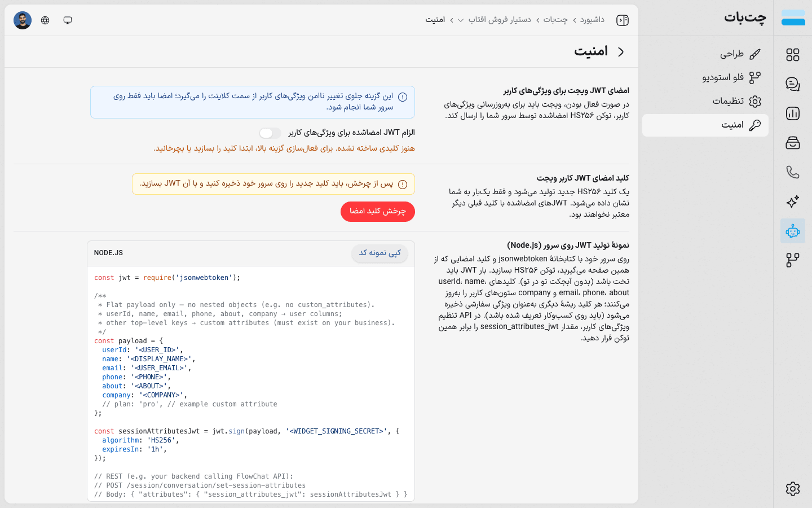Click gear icon next to تنظیمات

(x=755, y=101)
